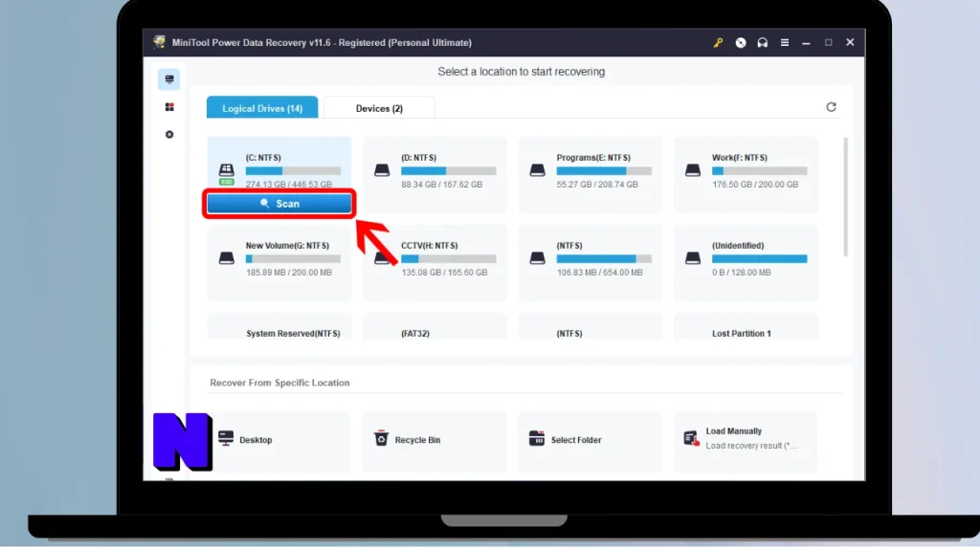Open the Devices (2) tab
The image size is (980, 551).
coord(379,108)
